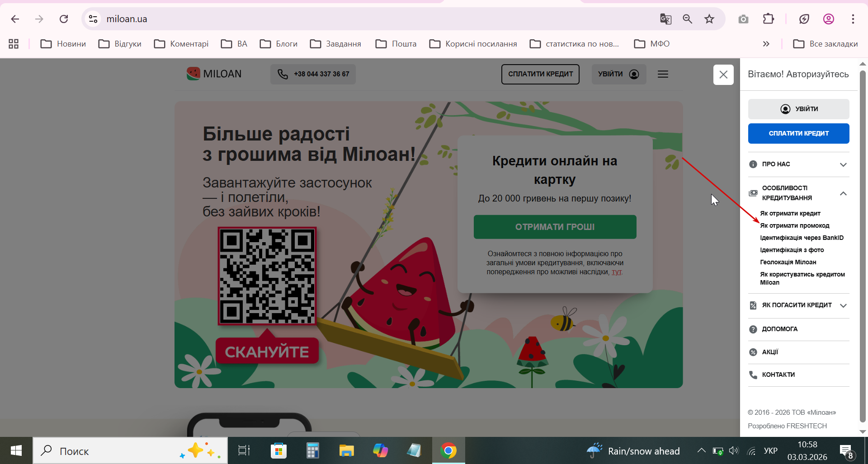Click the СКАНУЙТЕ button under the QR code
The image size is (868, 464).
[267, 352]
